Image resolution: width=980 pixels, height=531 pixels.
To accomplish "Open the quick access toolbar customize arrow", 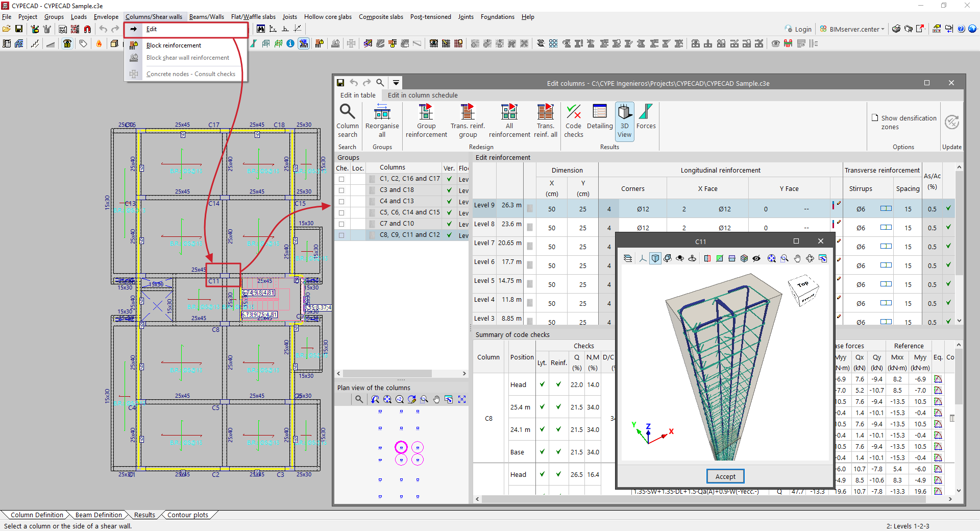I will tap(396, 83).
